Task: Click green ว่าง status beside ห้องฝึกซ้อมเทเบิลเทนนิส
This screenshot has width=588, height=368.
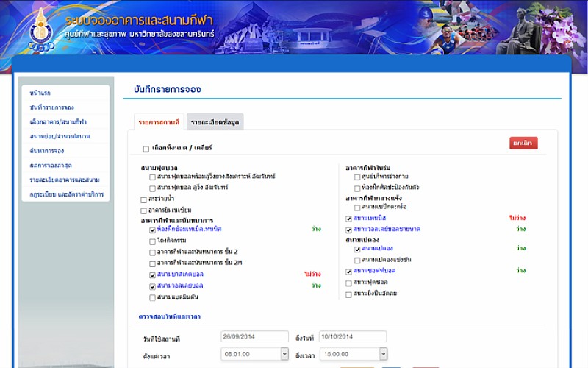Action: [316, 229]
